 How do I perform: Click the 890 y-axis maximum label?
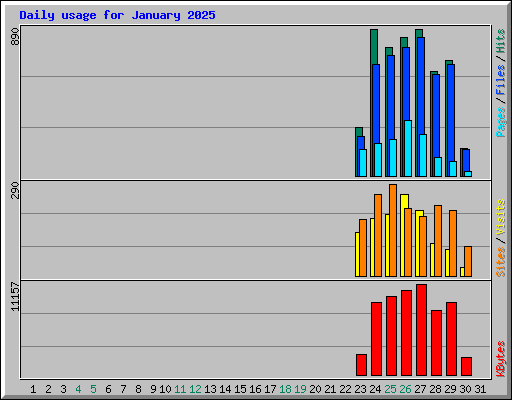(15, 37)
